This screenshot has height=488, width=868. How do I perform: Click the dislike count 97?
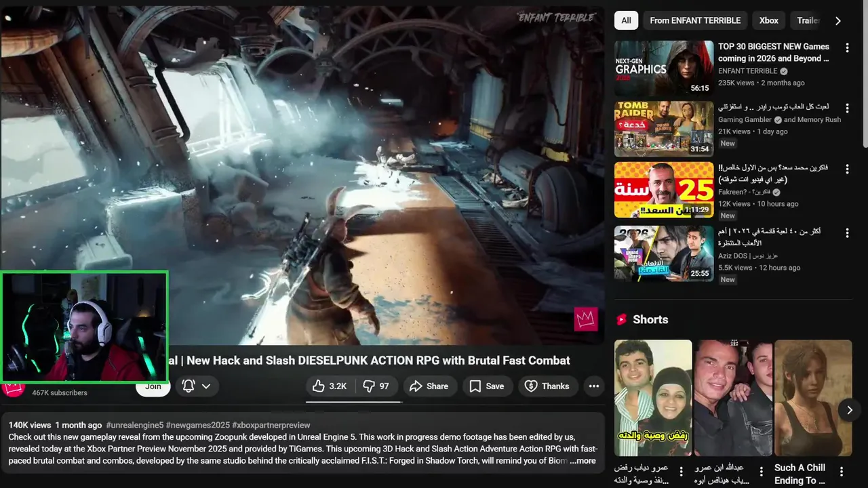pos(384,386)
